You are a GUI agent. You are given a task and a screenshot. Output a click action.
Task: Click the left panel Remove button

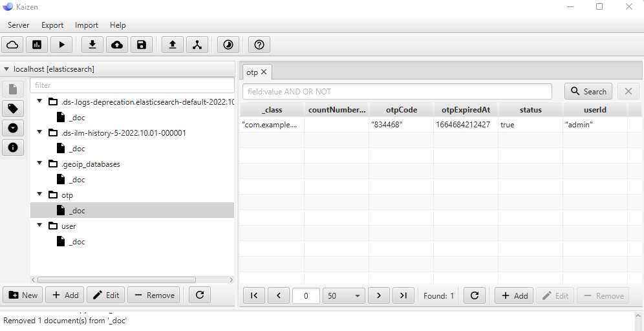[154, 295]
